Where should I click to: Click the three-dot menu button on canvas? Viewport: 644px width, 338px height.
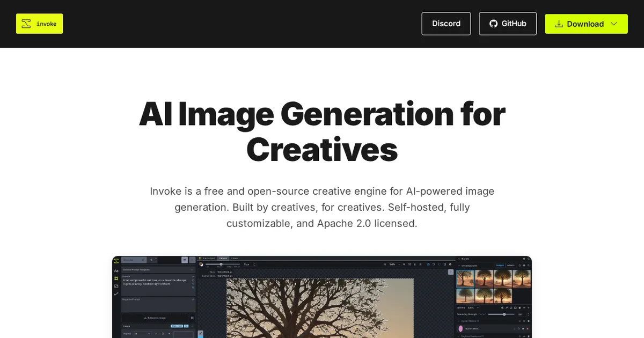point(451,272)
